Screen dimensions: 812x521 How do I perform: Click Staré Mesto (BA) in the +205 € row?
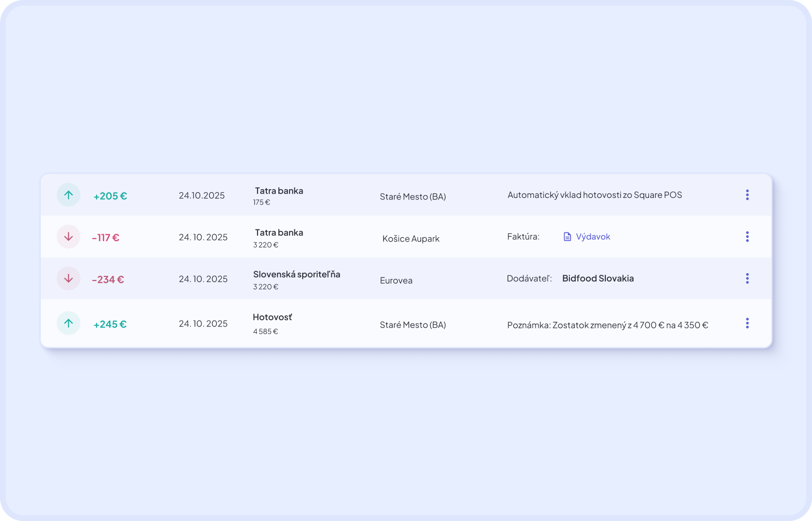coord(413,196)
